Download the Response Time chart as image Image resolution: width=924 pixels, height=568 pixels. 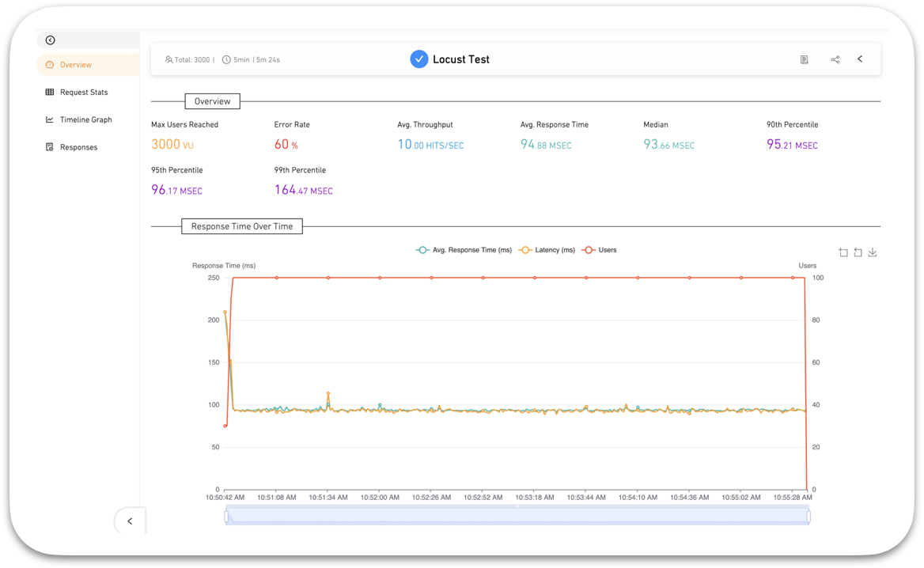click(x=873, y=252)
